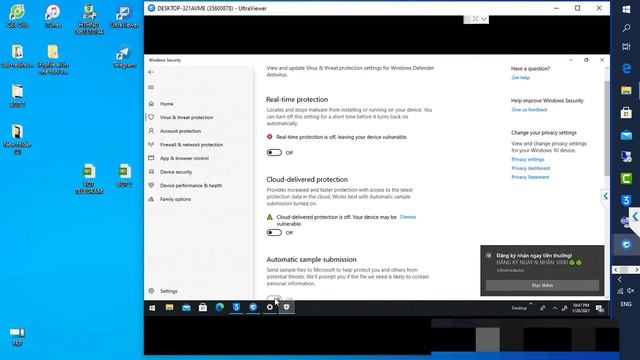Screen dimensions: 640x360
Task: Open Account protection section
Action: 180,131
